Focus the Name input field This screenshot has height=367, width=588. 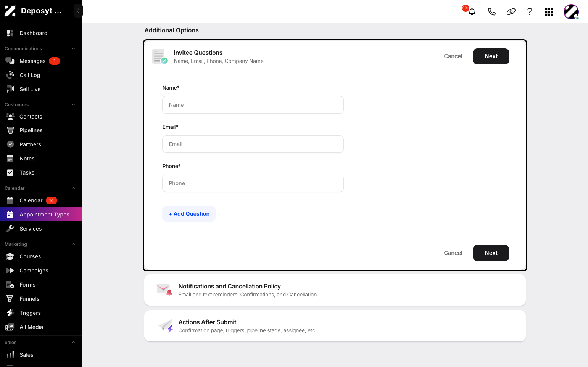253,105
